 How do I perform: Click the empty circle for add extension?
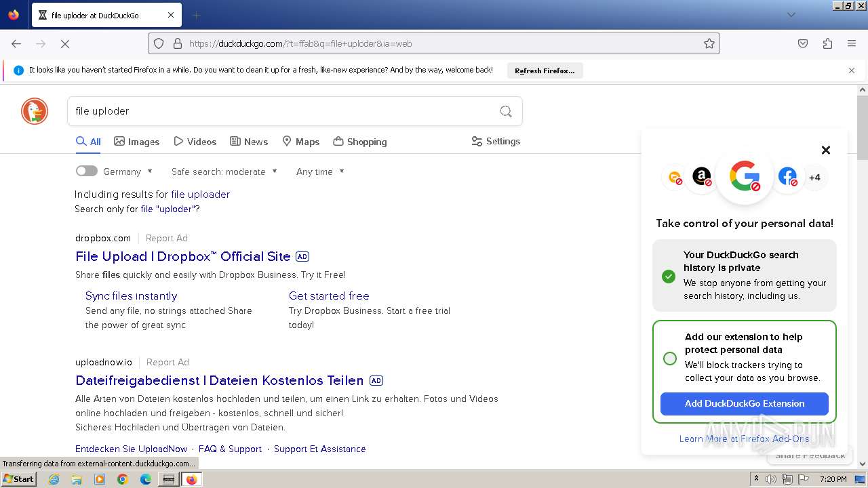[670, 359]
